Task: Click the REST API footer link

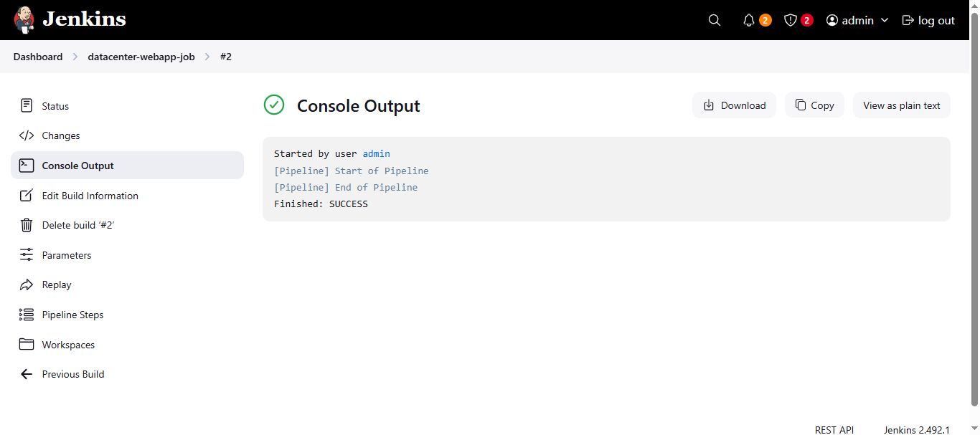Action: [834, 430]
